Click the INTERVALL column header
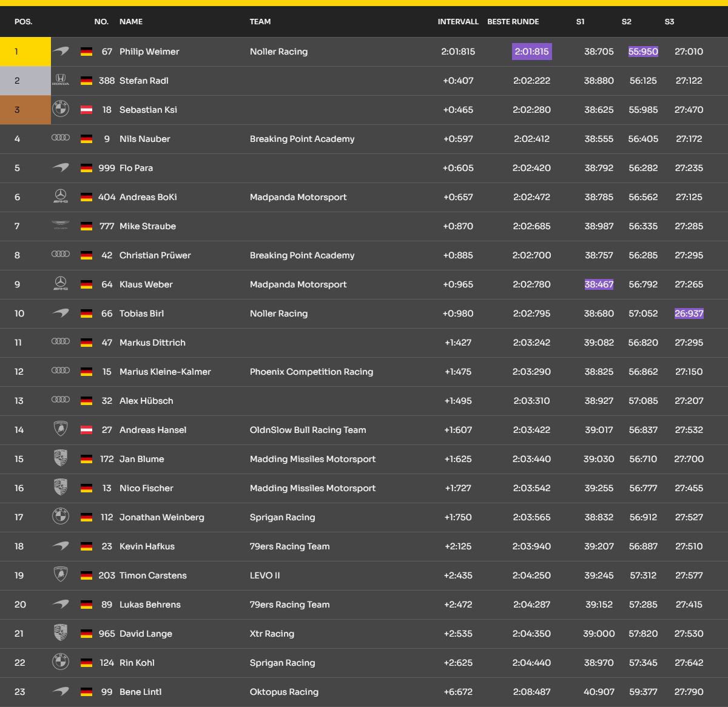Image resolution: width=728 pixels, height=707 pixels. tap(458, 22)
